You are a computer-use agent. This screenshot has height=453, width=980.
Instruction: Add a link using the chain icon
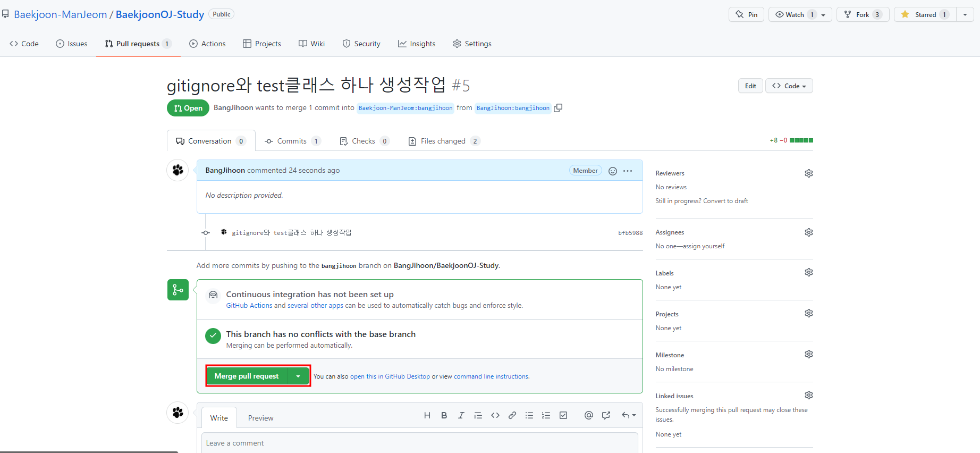click(512, 416)
